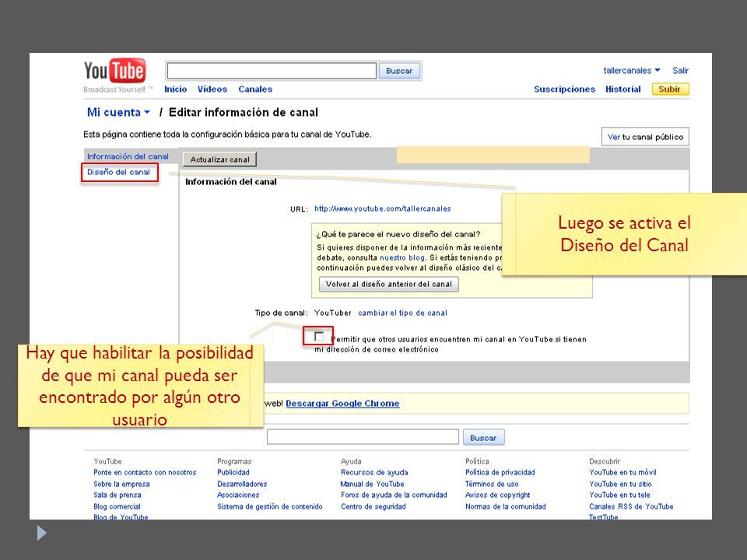Open the Vídeos tab
This screenshot has width=747, height=560.
pos(212,89)
